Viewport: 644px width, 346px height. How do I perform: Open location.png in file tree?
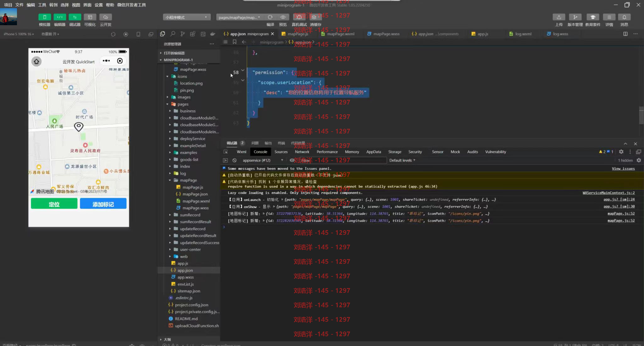(x=191, y=83)
